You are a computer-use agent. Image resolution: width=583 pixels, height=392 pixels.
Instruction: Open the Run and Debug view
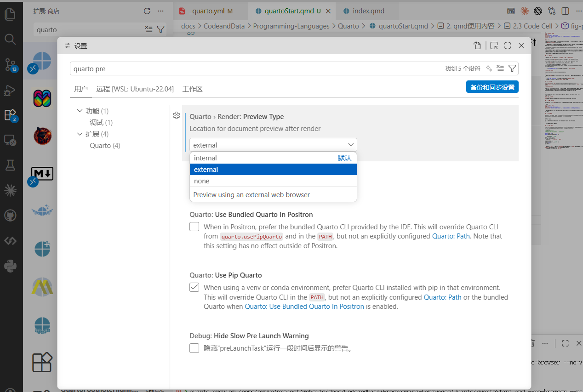10,90
